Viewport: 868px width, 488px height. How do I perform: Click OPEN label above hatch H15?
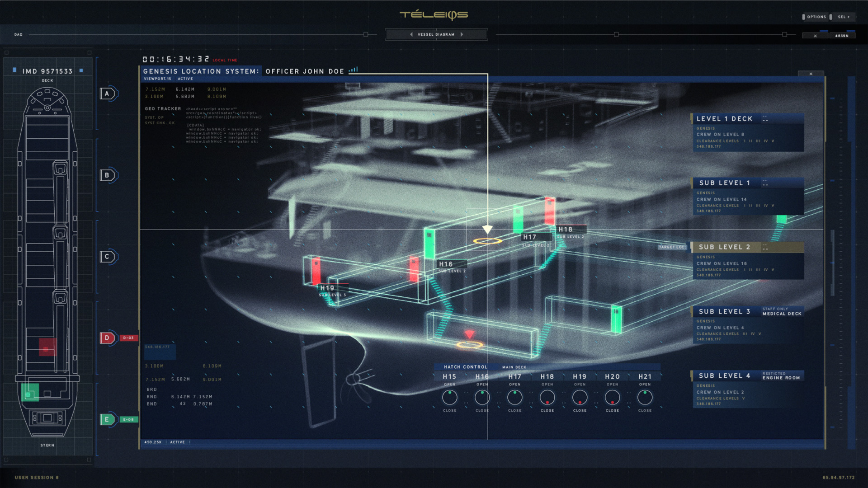click(x=450, y=385)
